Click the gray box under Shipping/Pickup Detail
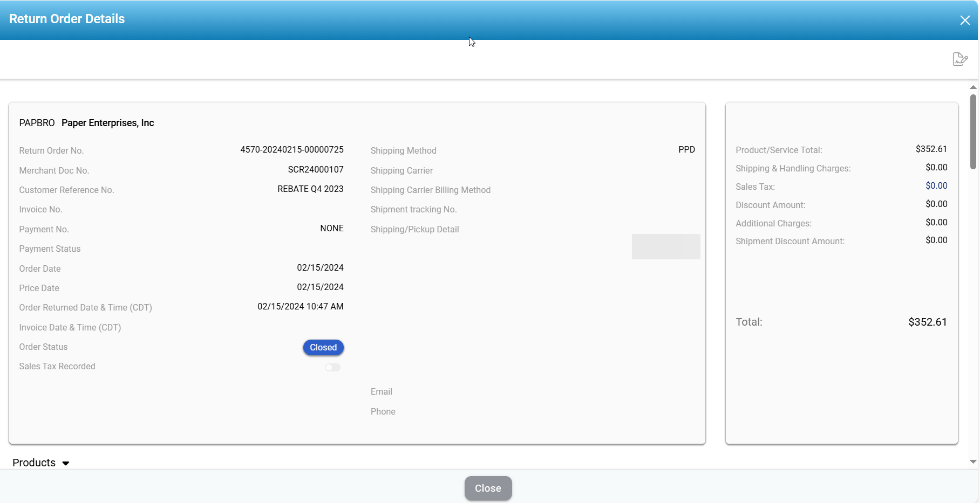 click(x=666, y=246)
